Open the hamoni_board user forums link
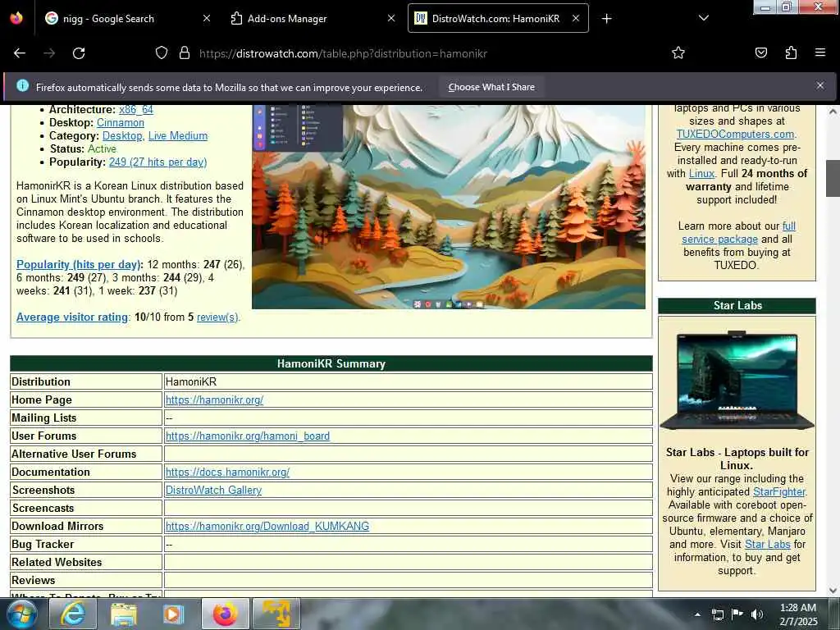The width and height of the screenshot is (840, 630). pyautogui.click(x=248, y=436)
